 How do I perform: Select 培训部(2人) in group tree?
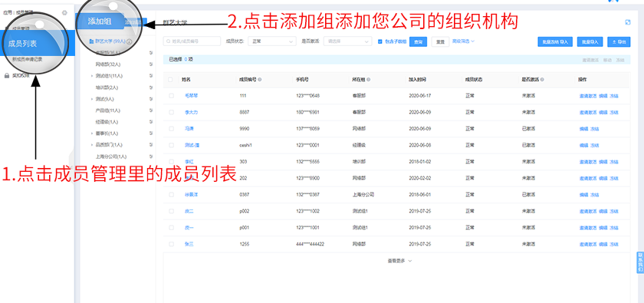(107, 87)
